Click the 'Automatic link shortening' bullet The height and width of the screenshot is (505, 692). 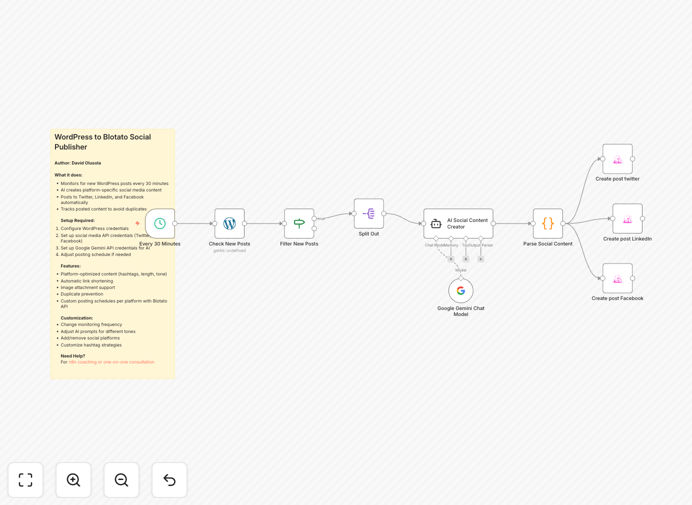pos(87,281)
